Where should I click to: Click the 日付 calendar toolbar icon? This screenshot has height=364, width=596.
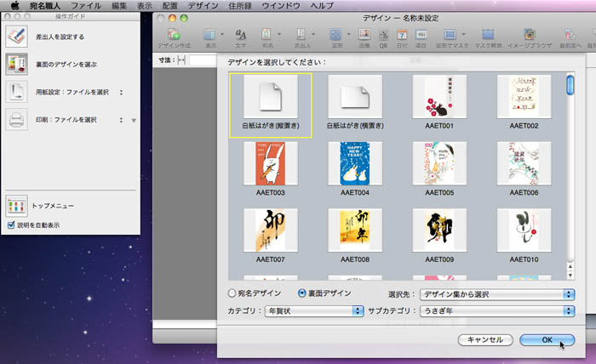403,35
